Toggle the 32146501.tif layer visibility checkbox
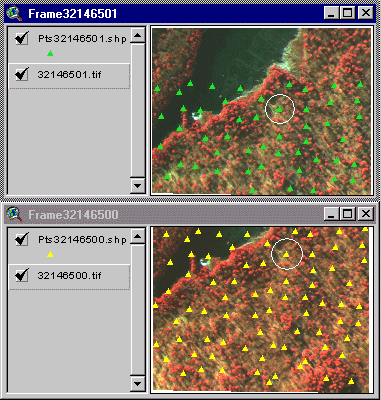 coord(22,74)
